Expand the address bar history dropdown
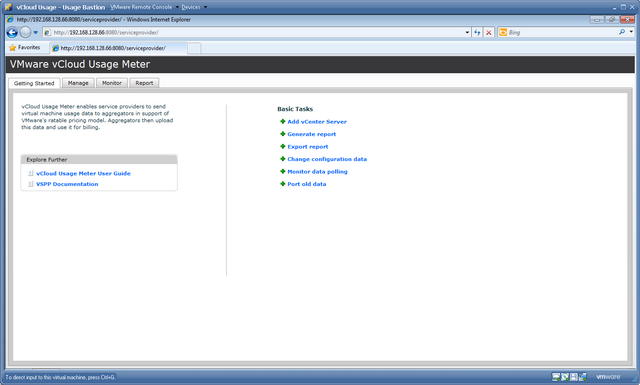 click(x=467, y=32)
